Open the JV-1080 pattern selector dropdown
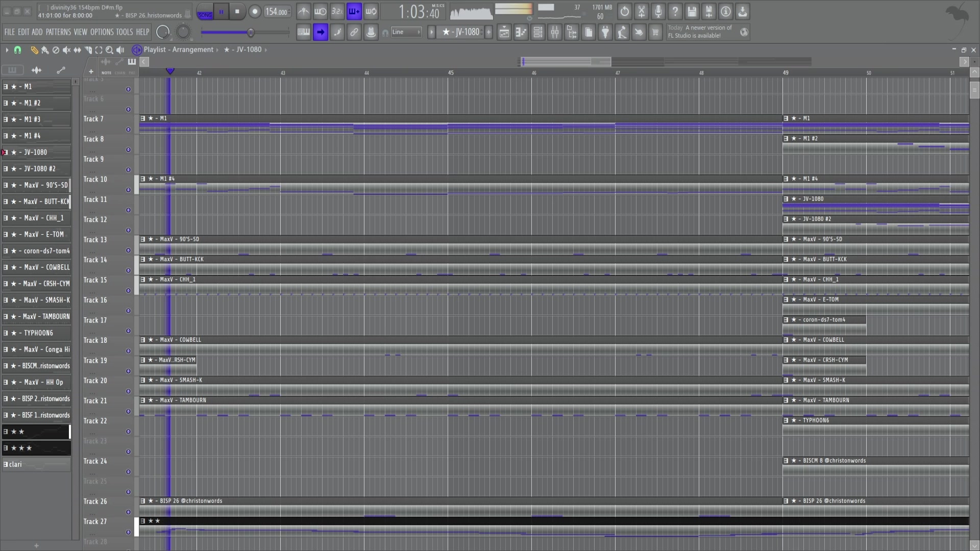The image size is (980, 551). tap(461, 32)
